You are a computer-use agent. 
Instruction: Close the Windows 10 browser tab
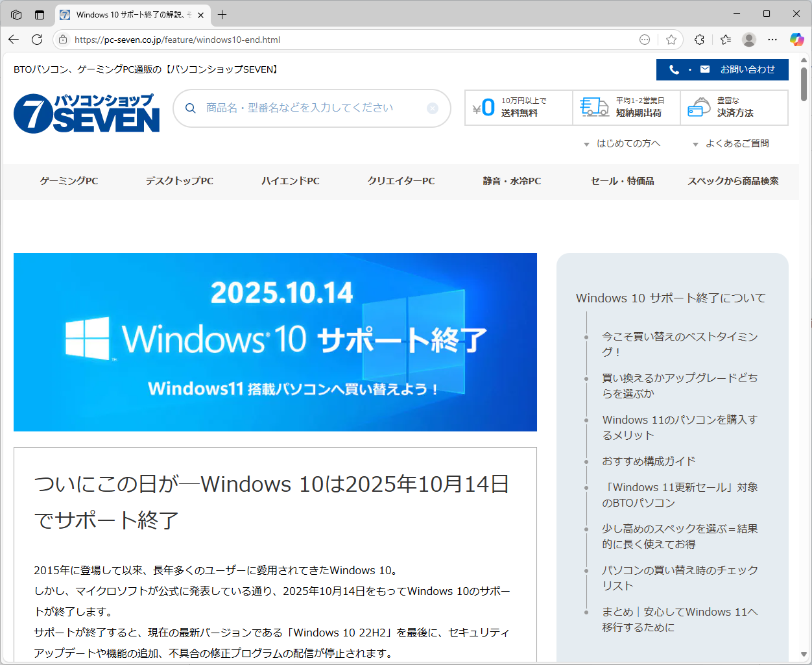[x=200, y=15]
